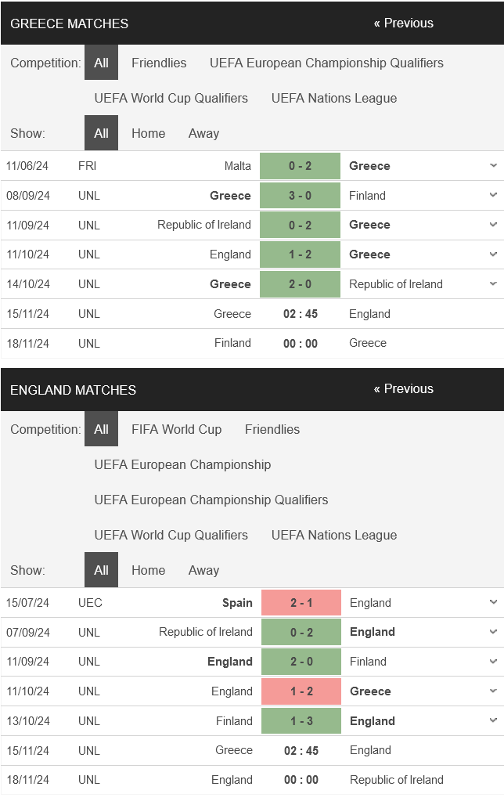Viewport: 504px width, 812px height.
Task: Select UEFA European Championship filter for England
Action: pyautogui.click(x=182, y=464)
